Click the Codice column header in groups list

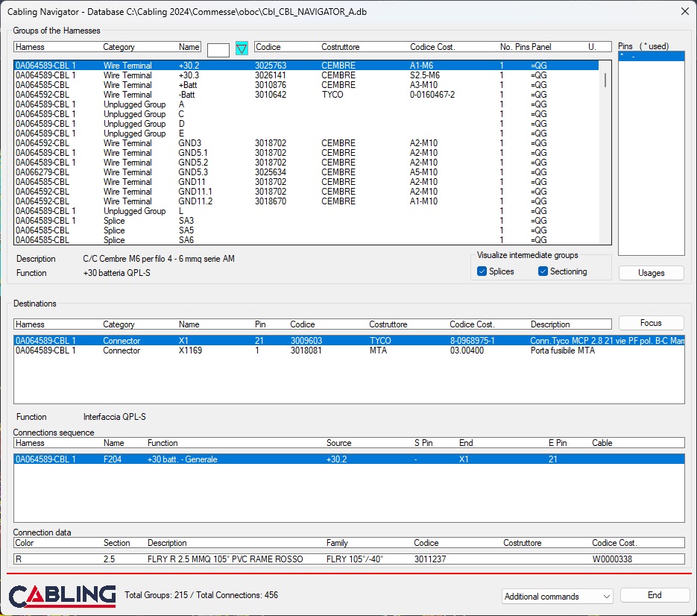(x=268, y=47)
